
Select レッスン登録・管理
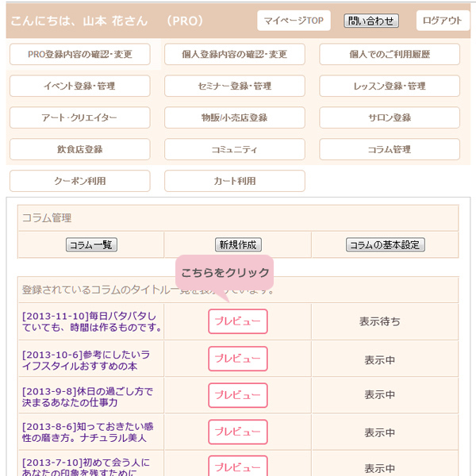[x=390, y=86]
